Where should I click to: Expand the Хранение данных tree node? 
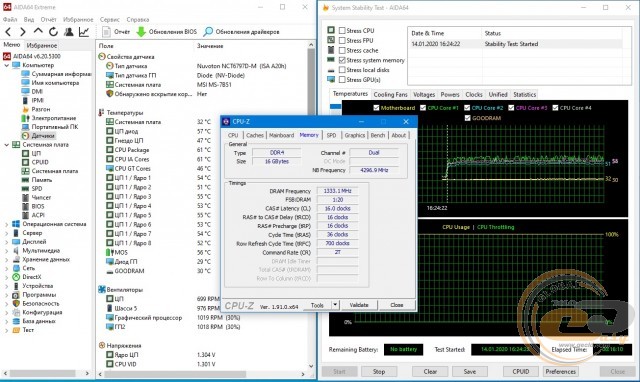(x=7, y=260)
